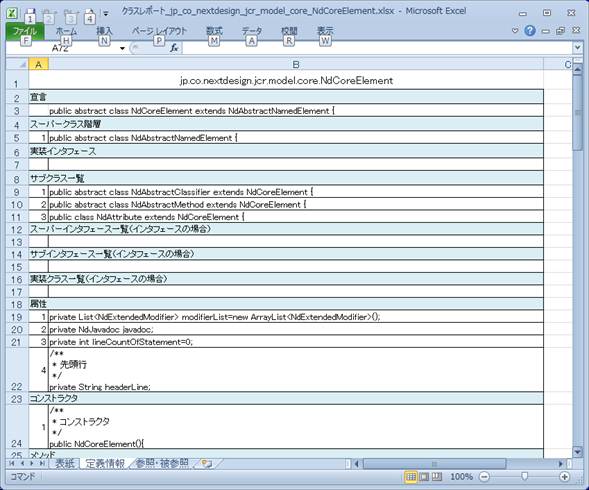Open the Name Box dropdown arrow

(x=122, y=48)
